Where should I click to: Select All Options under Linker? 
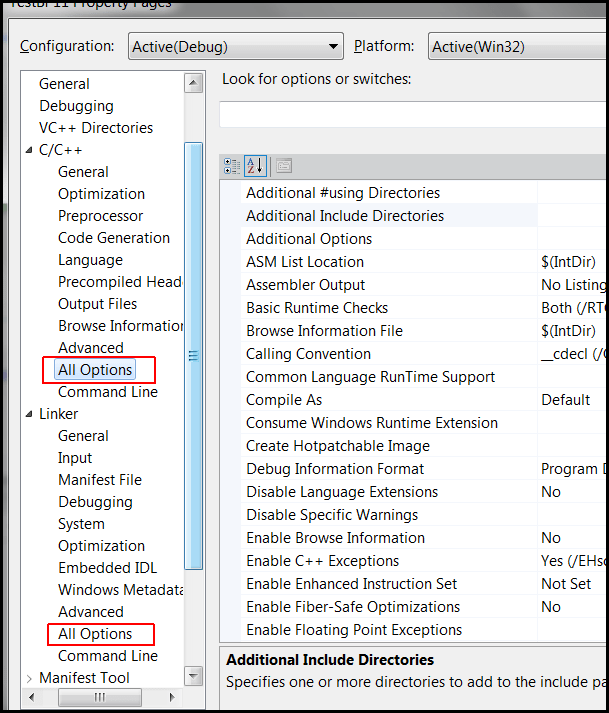(95, 634)
